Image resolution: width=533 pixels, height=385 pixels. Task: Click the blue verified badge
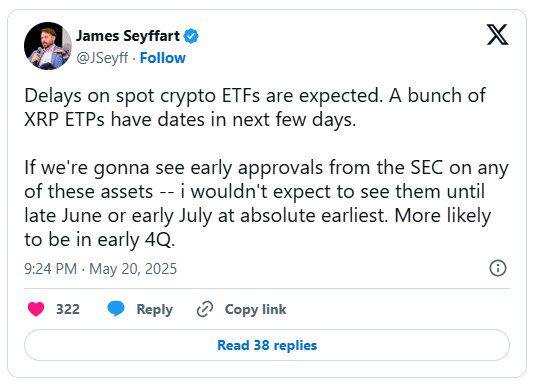click(191, 36)
